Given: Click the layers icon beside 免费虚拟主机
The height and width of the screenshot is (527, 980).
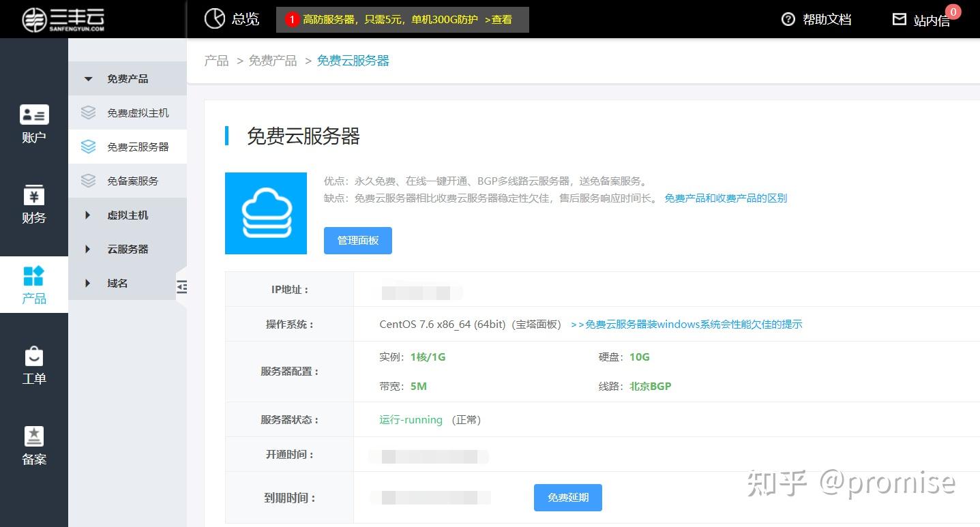Looking at the screenshot, I should (x=88, y=112).
